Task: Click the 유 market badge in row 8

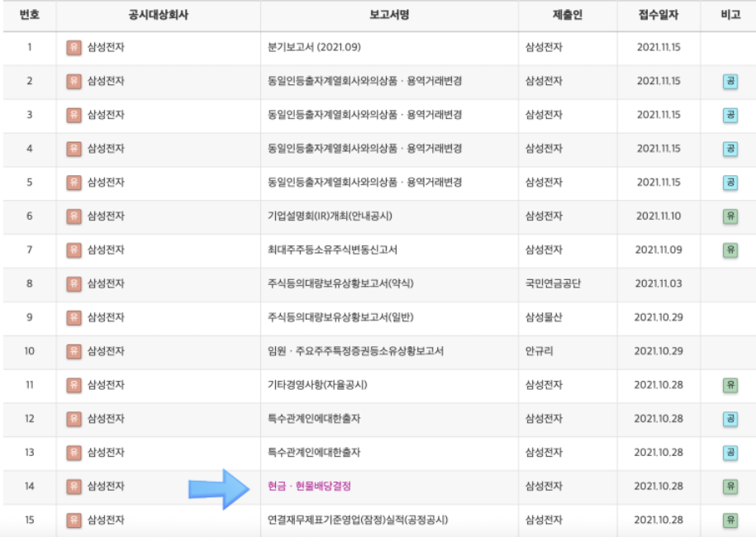Action: pos(74,283)
